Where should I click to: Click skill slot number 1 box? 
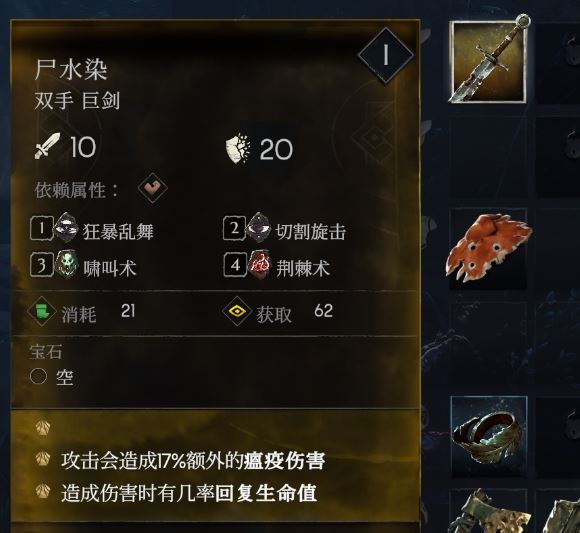42,228
